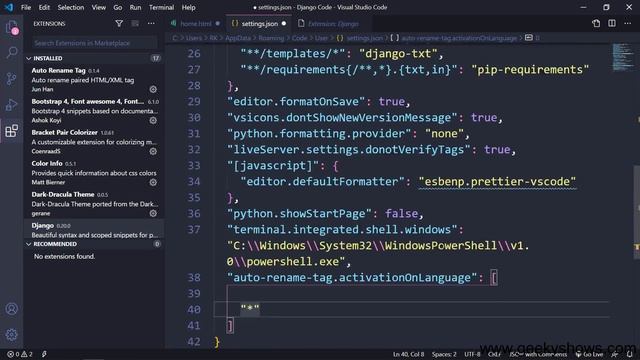Screen dimensions: 640x360
Task: Click the "*" string on line 40
Action: (250, 309)
